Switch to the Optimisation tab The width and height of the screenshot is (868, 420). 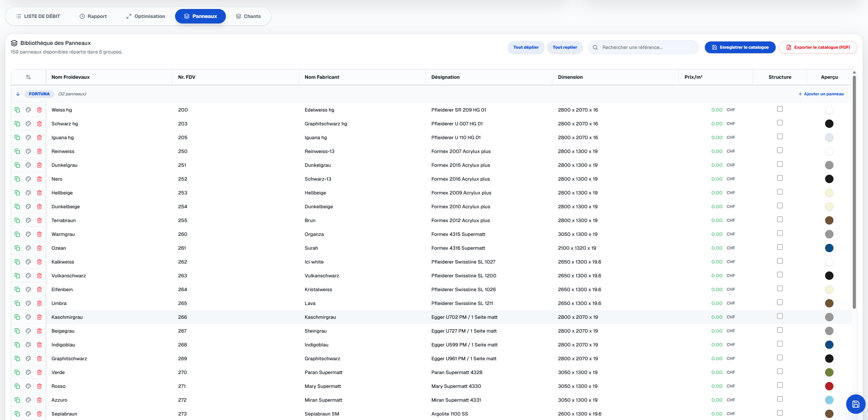click(146, 16)
